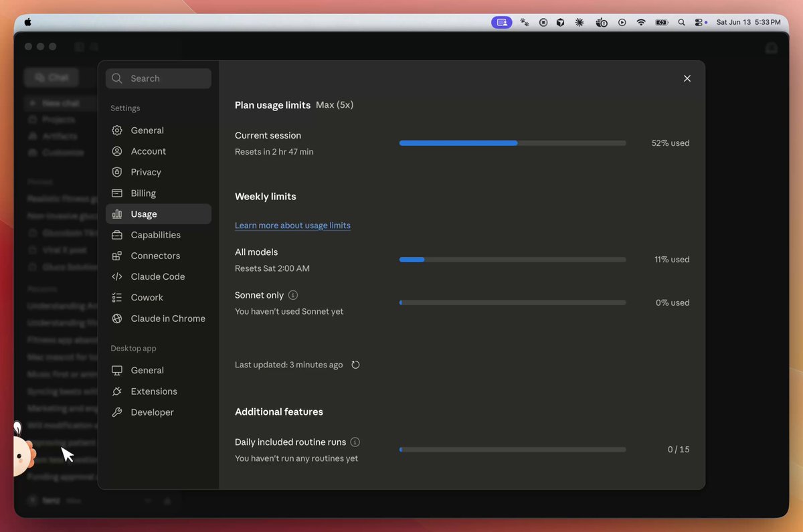The image size is (803, 532).
Task: Open the Developer settings tab
Action: [159, 412]
